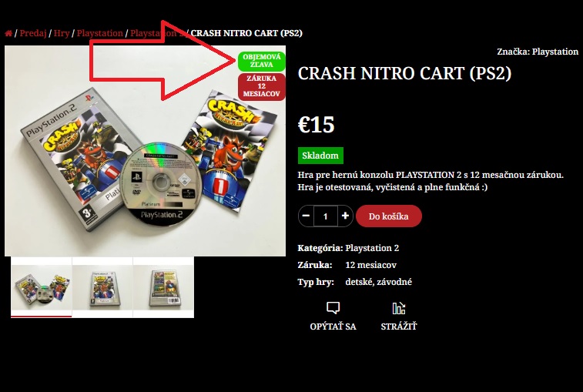583x392 pixels.
Task: Click the quantity input field
Action: [325, 216]
